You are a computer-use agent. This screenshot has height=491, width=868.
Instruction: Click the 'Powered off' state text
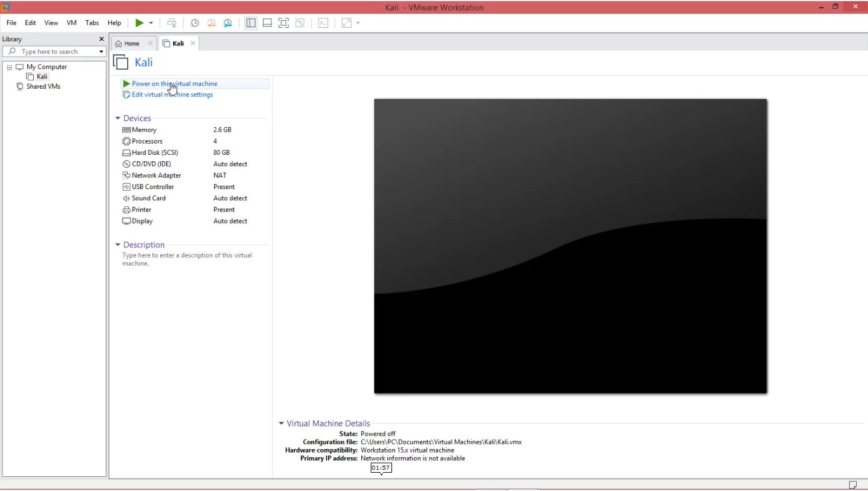[x=378, y=434]
